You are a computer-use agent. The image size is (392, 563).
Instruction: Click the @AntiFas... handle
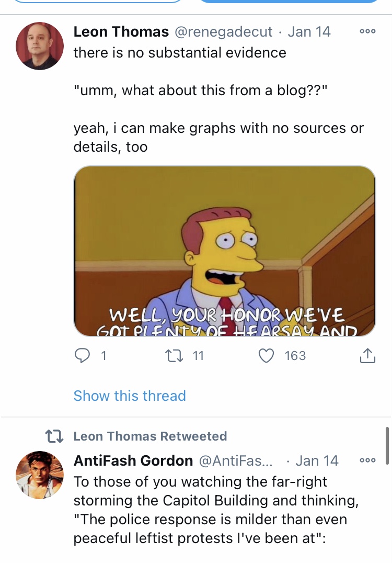235,460
